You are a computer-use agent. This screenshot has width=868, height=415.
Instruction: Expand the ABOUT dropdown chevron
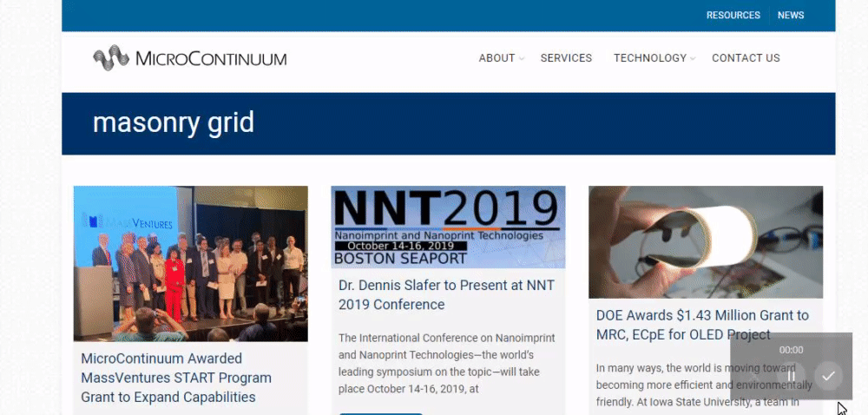click(521, 59)
